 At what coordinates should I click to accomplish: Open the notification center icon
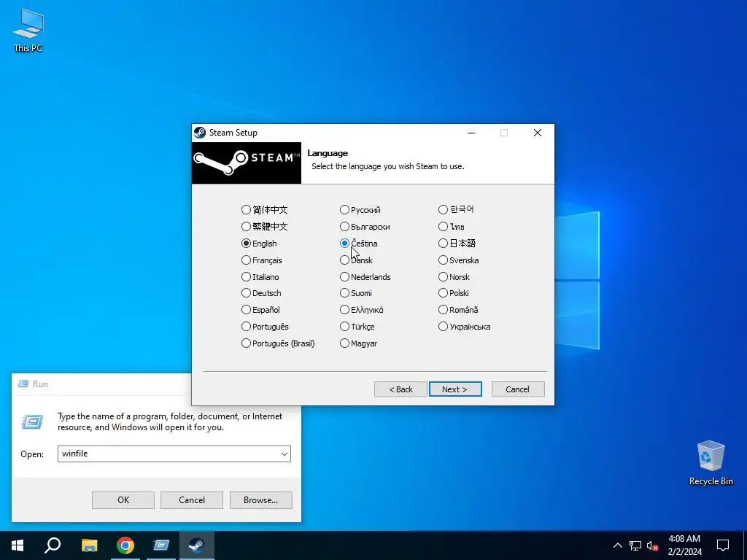click(x=723, y=545)
